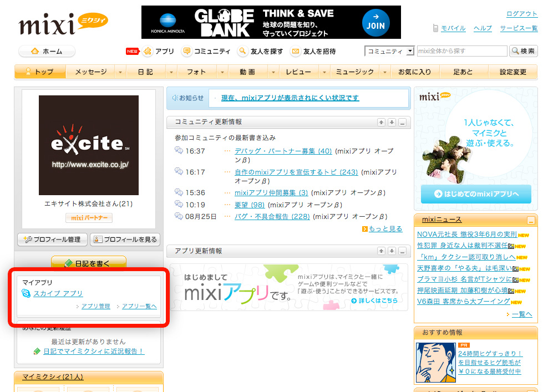Open デバッグ・パートナー募集 (40) topic
The image size is (543, 392).
click(x=283, y=151)
